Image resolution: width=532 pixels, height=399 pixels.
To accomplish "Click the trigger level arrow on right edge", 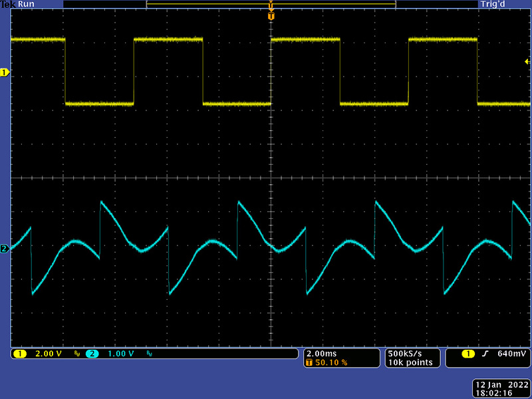I will (527, 61).
